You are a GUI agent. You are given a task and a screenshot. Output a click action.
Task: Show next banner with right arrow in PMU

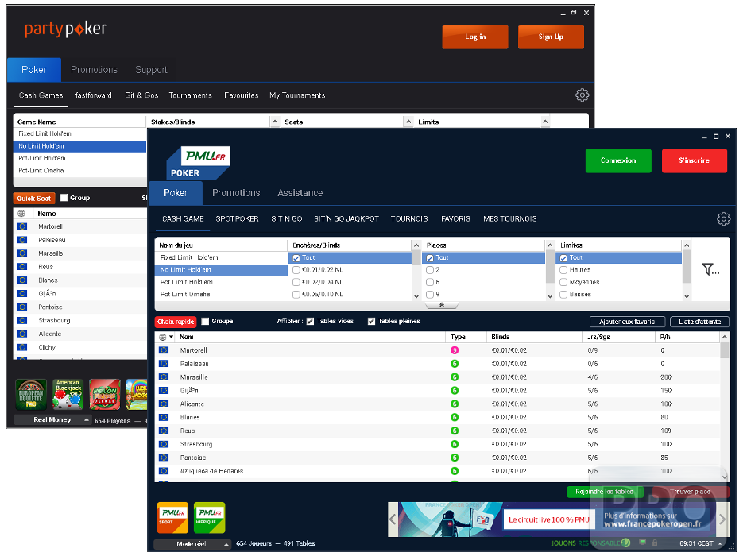click(x=722, y=519)
